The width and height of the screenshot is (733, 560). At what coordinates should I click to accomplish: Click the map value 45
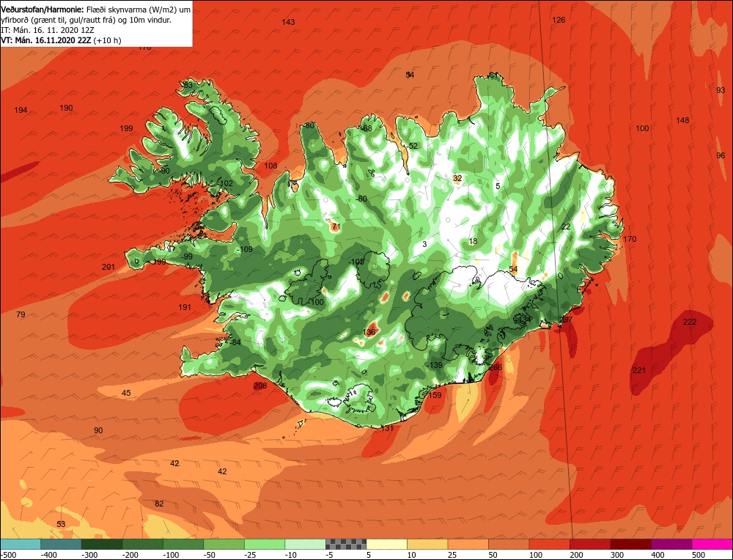point(126,393)
